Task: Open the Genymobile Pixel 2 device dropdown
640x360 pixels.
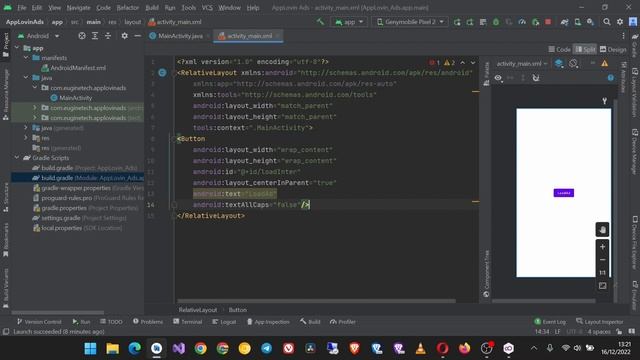Action: pyautogui.click(x=410, y=22)
